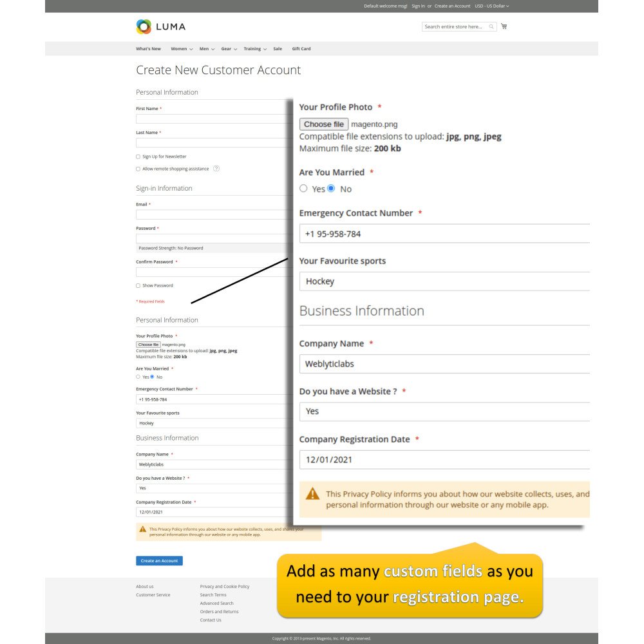Click enlarged Choose file button
644x644 pixels.
[x=324, y=124]
